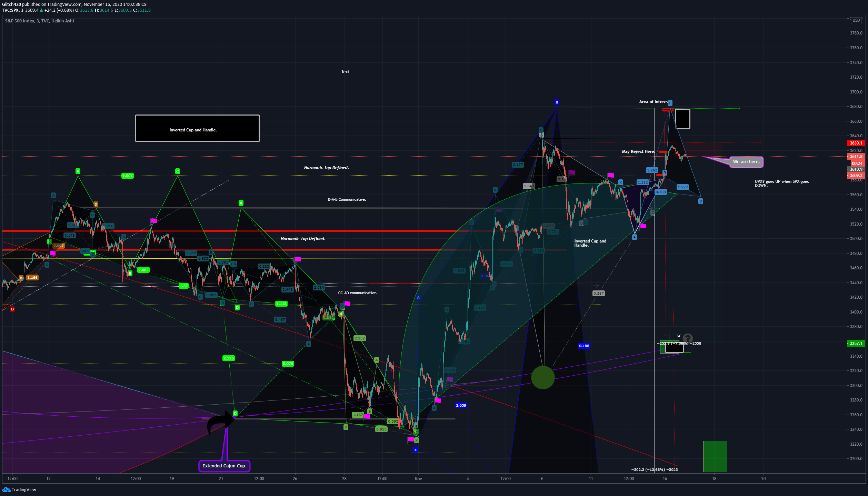Click the orange 1.166 ratio label

click(32, 277)
